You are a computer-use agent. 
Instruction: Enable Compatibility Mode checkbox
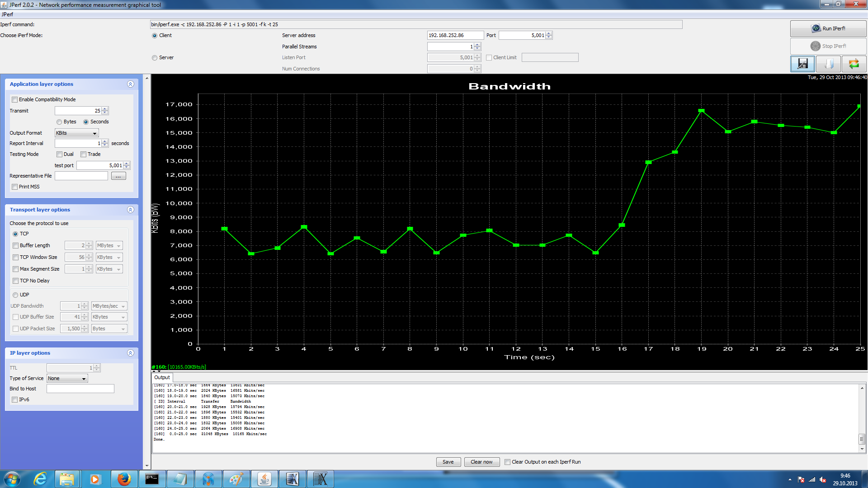click(15, 100)
